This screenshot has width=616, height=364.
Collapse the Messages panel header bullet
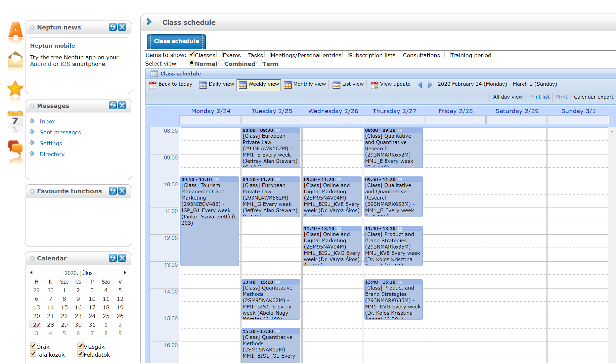coord(32,106)
